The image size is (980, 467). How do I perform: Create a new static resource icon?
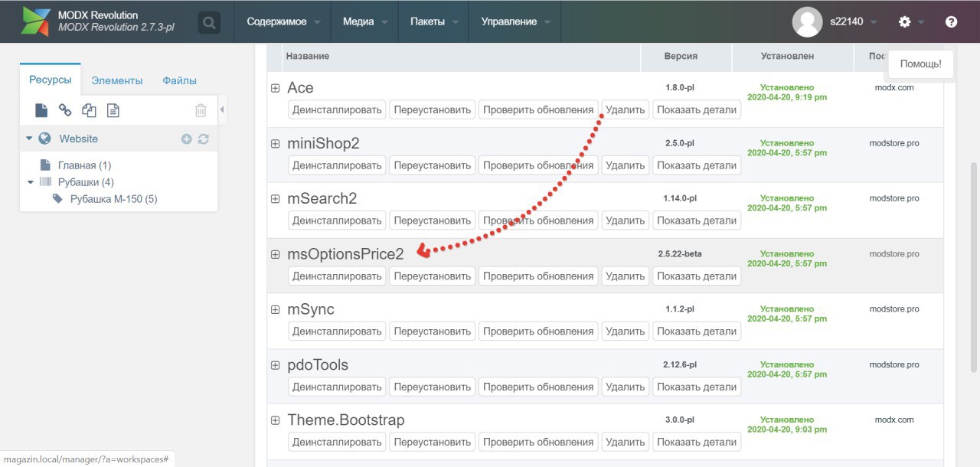click(113, 110)
